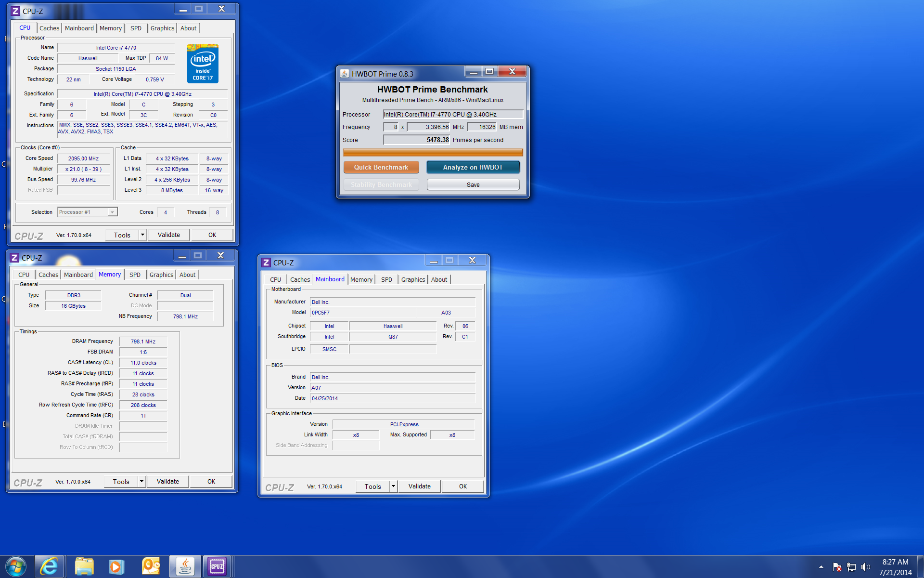924x578 pixels.
Task: Open the Action Center flag icon
Action: click(837, 567)
